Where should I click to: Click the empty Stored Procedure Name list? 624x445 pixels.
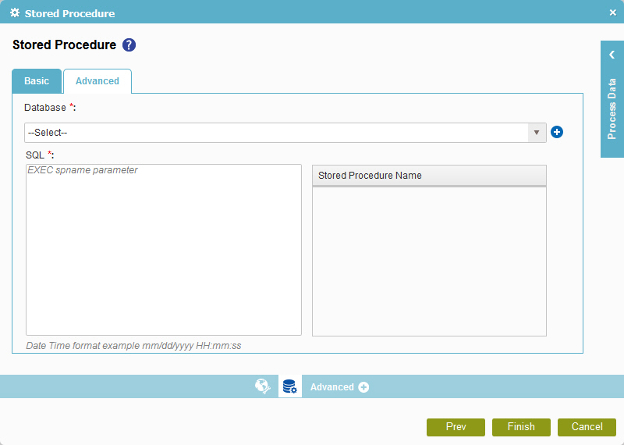pos(429,261)
